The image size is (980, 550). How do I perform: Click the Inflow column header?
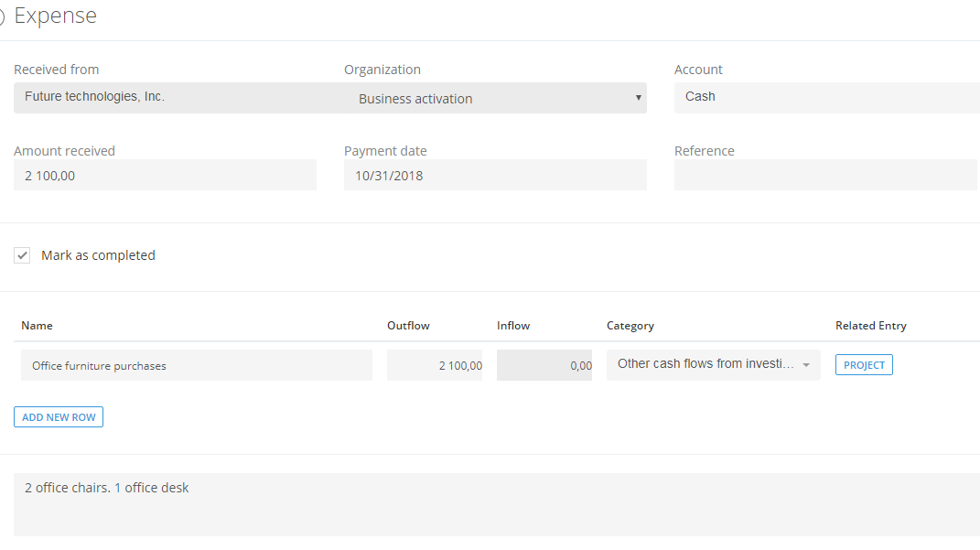click(513, 326)
